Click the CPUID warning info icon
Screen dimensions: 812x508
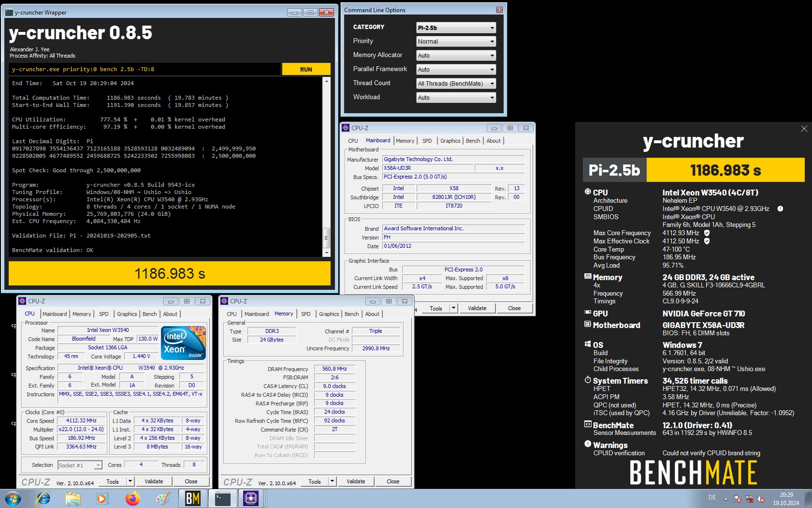[x=780, y=209]
